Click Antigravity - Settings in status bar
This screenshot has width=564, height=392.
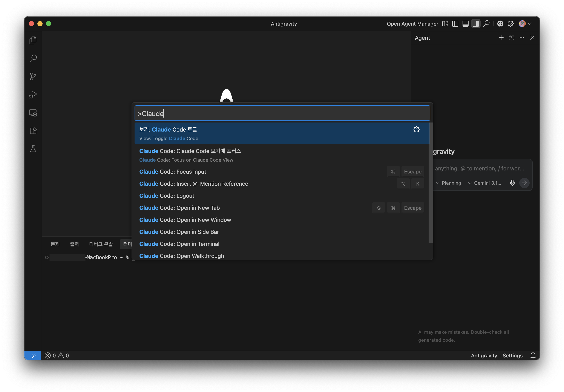pos(497,355)
